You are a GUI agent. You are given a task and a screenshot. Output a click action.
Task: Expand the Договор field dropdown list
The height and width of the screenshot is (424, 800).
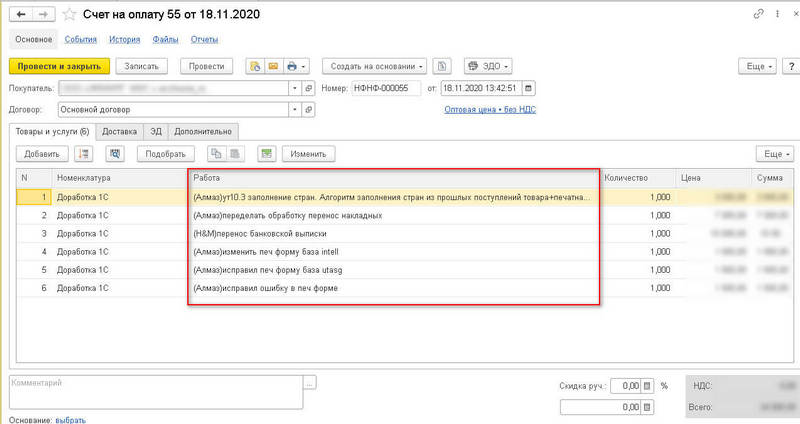tap(295, 109)
